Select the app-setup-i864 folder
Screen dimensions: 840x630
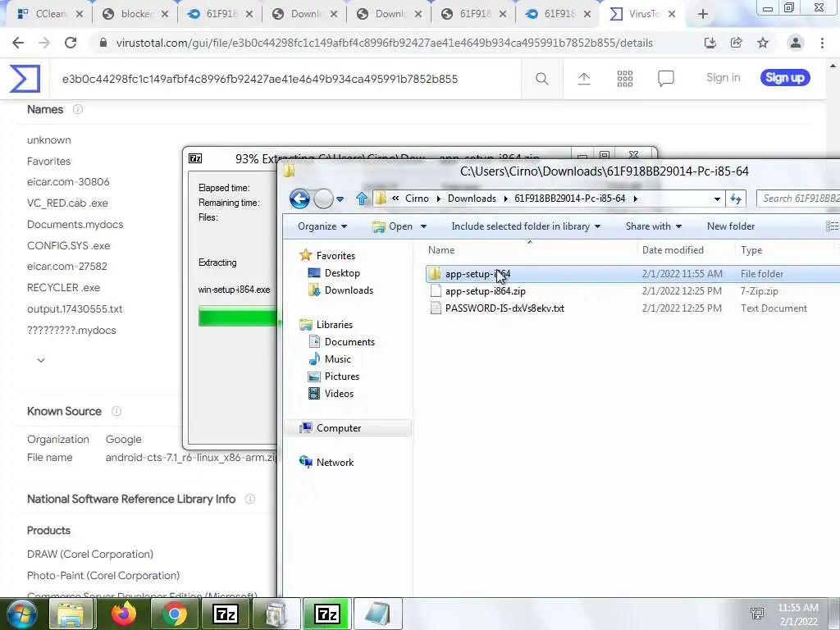click(x=477, y=274)
